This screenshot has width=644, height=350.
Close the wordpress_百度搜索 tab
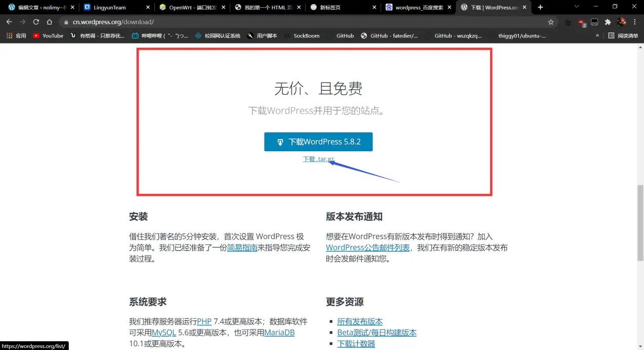click(x=449, y=7)
